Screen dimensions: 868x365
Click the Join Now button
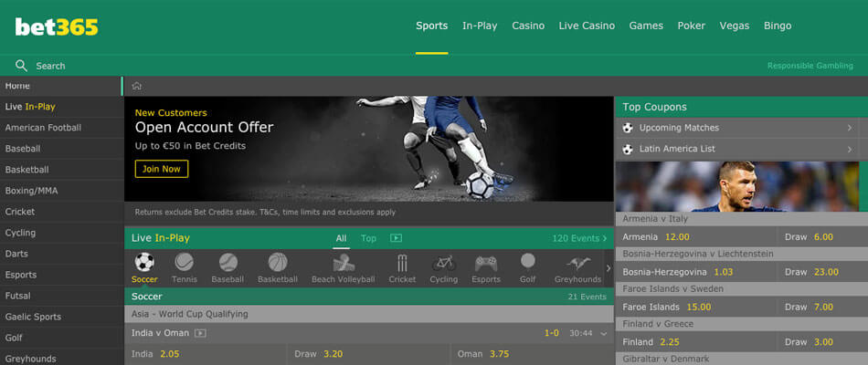162,169
